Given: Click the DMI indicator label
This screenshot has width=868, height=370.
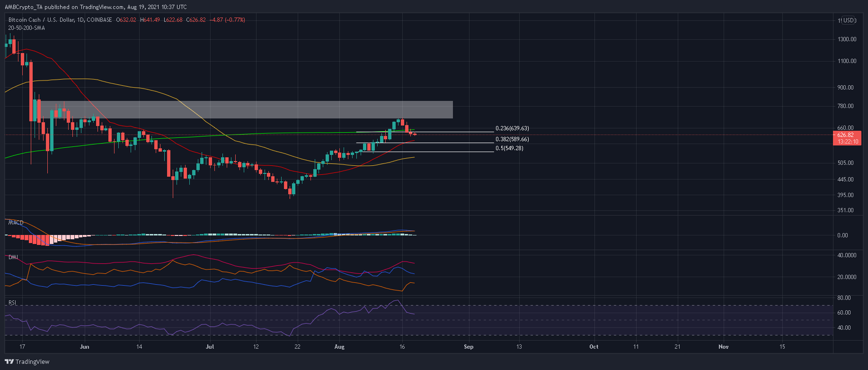Looking at the screenshot, I should click(13, 257).
